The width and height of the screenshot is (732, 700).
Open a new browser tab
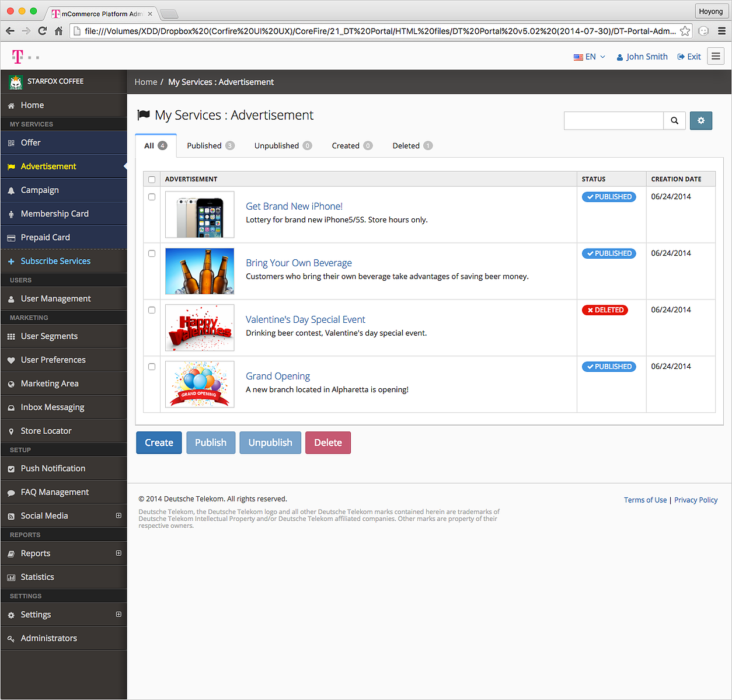click(169, 14)
